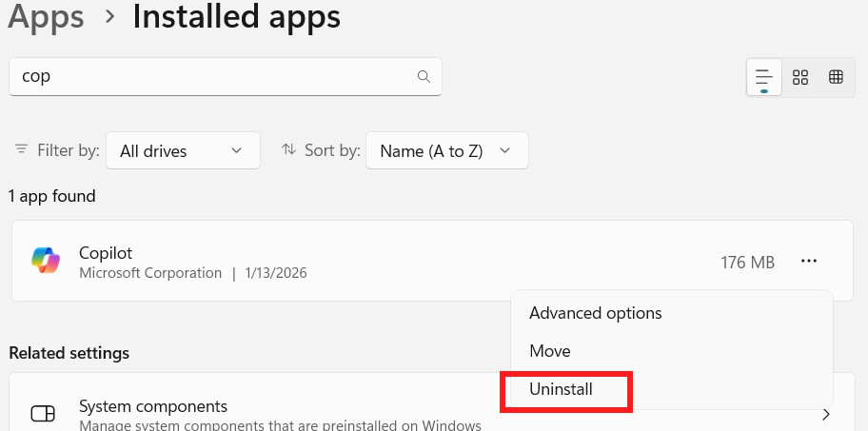The image size is (868, 431).
Task: Click the System components chevron arrow
Action: point(826,414)
